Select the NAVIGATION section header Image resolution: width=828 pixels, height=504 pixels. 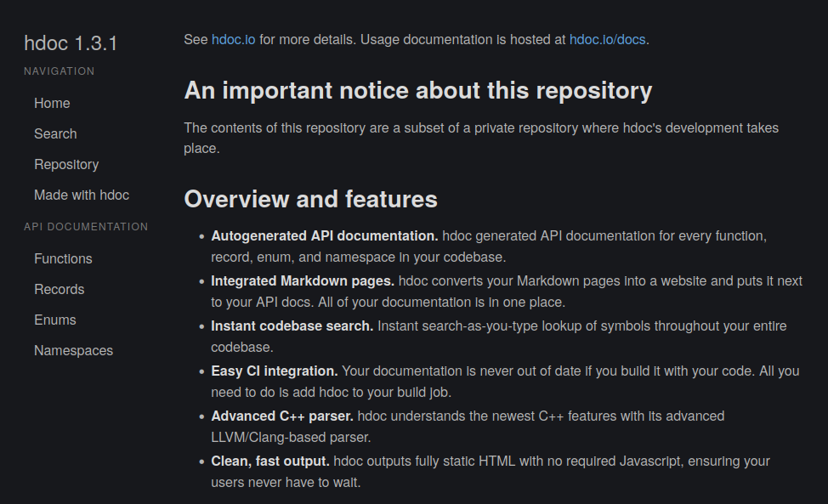click(59, 71)
